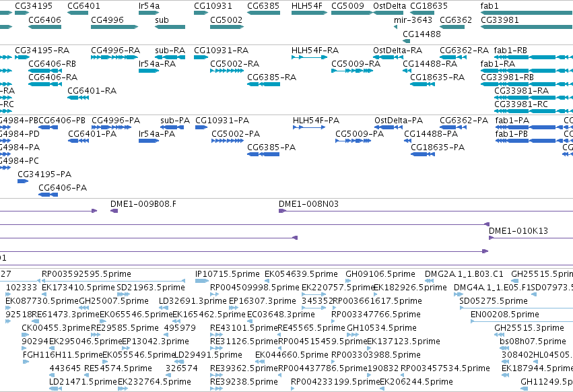The height and width of the screenshot is (392, 573).
Task: Click EST EN00208.5prime label
Action: [x=505, y=315]
